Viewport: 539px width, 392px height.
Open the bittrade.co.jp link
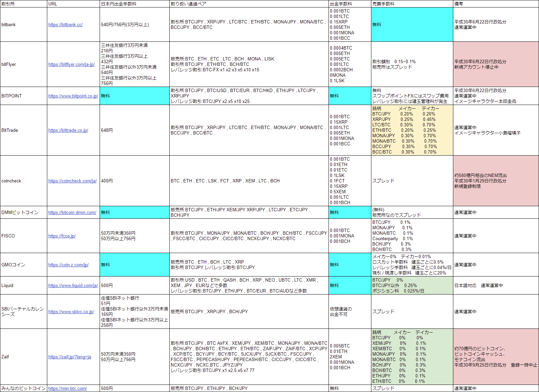pyautogui.click(x=68, y=130)
